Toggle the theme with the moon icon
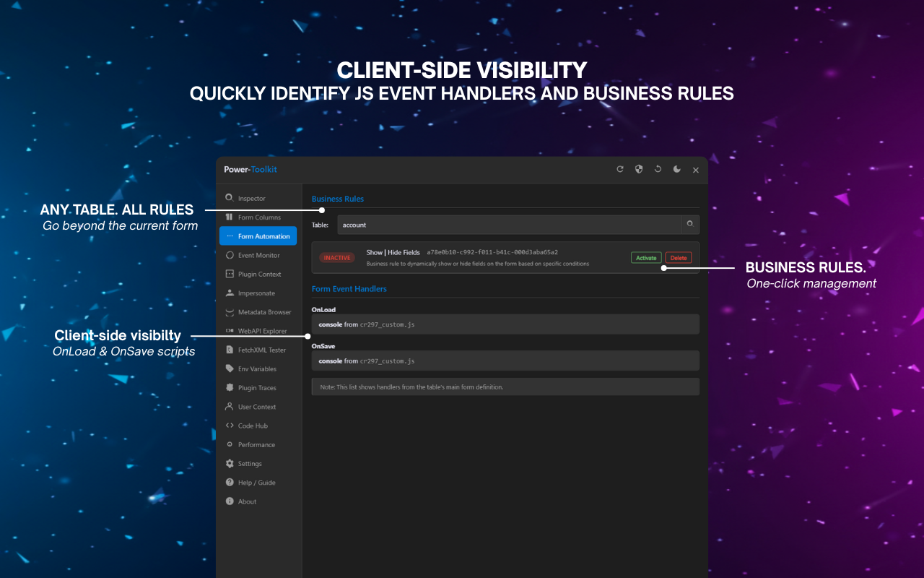Image resolution: width=924 pixels, height=578 pixels. 677,169
